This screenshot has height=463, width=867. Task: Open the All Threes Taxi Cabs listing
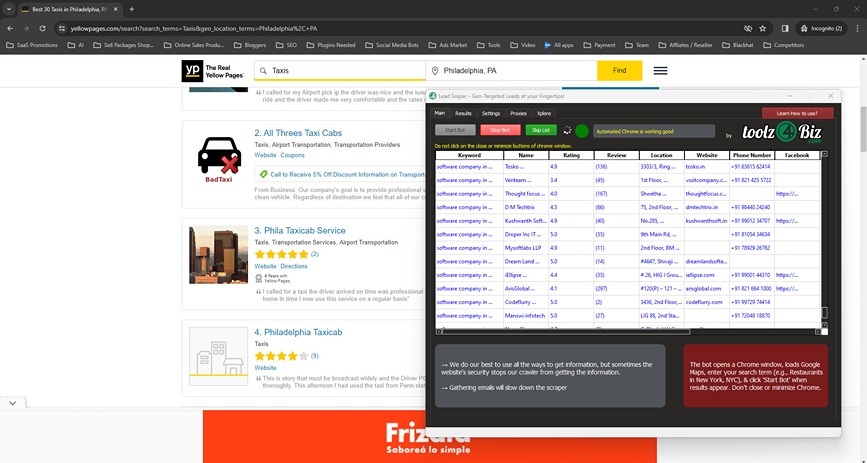tap(298, 133)
